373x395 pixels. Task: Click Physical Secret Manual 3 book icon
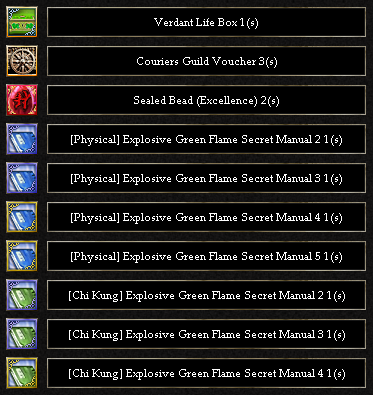pos(22,178)
